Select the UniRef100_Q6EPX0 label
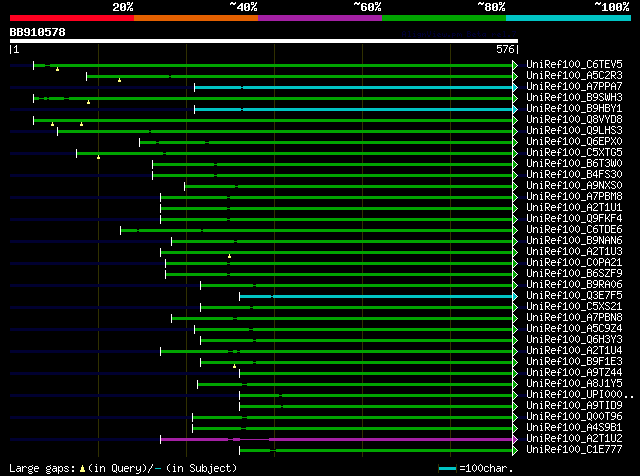This screenshot has width=640, height=476. (574, 142)
